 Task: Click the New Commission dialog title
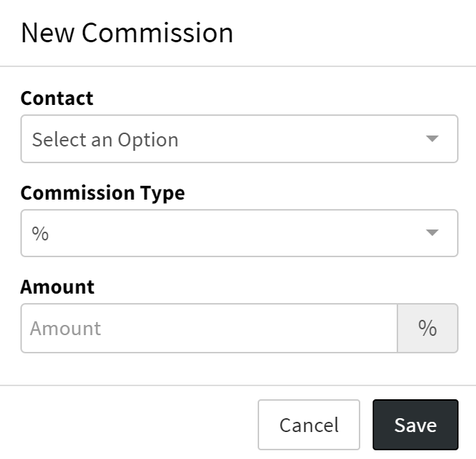pos(127,33)
